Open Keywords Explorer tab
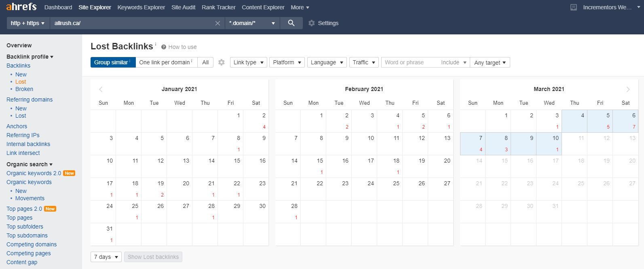The height and width of the screenshot is (269, 644). point(141,7)
